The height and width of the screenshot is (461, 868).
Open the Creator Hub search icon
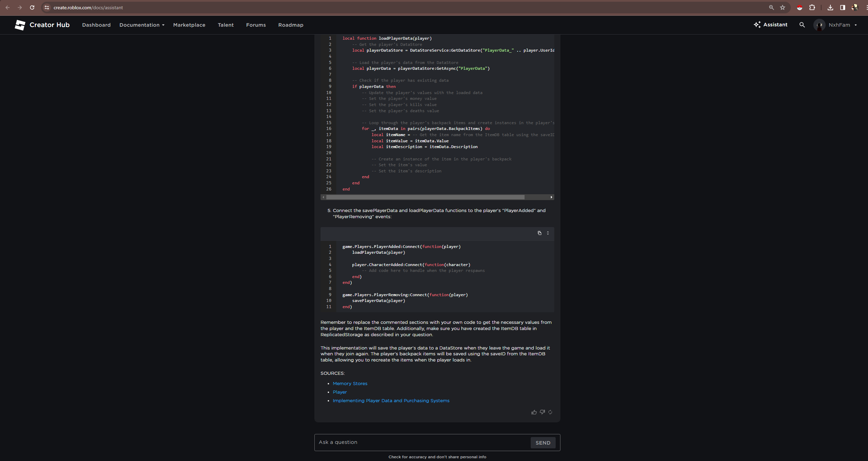(x=802, y=25)
